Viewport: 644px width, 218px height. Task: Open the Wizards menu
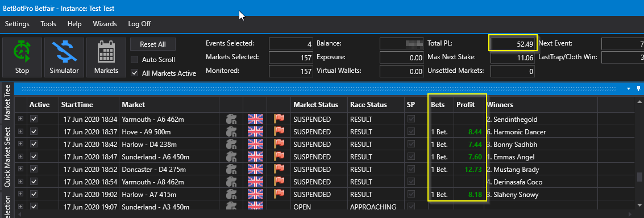[x=105, y=24]
